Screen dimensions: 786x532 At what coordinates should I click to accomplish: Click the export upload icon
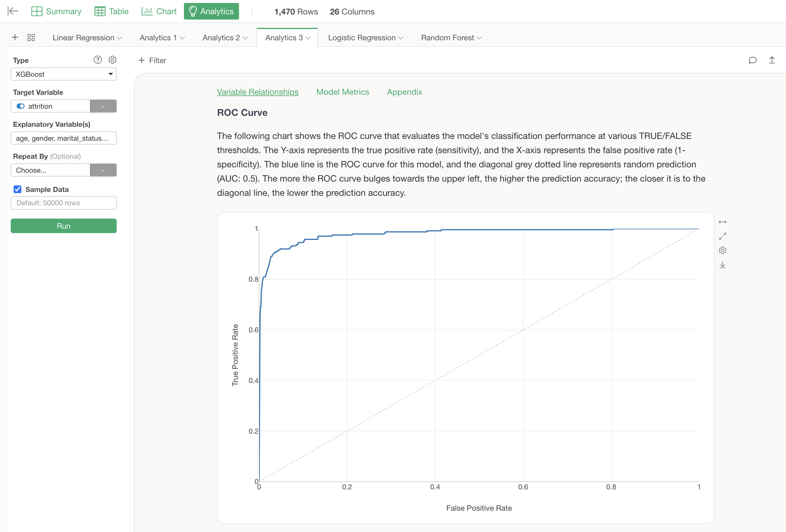[772, 60]
